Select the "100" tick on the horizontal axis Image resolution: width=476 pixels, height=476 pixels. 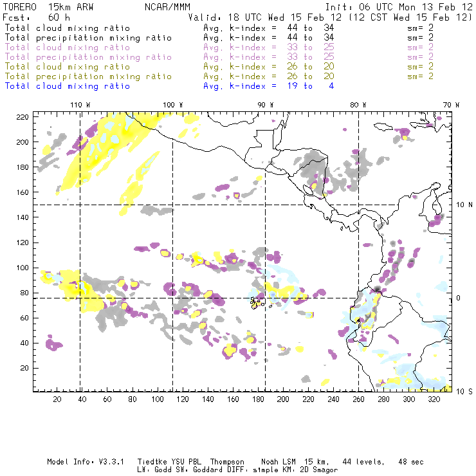158,399
